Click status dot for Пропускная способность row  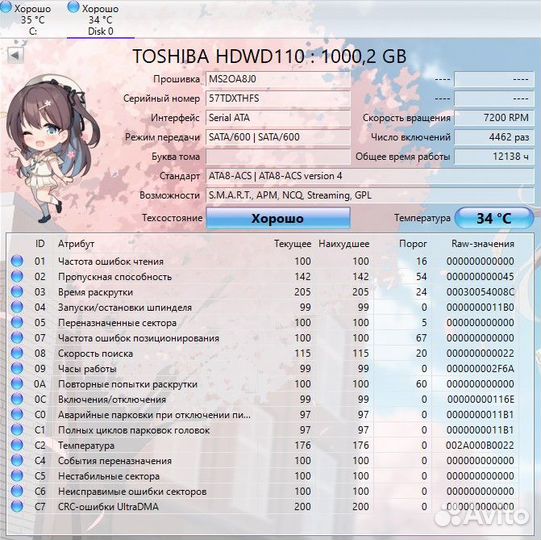[x=17, y=276]
